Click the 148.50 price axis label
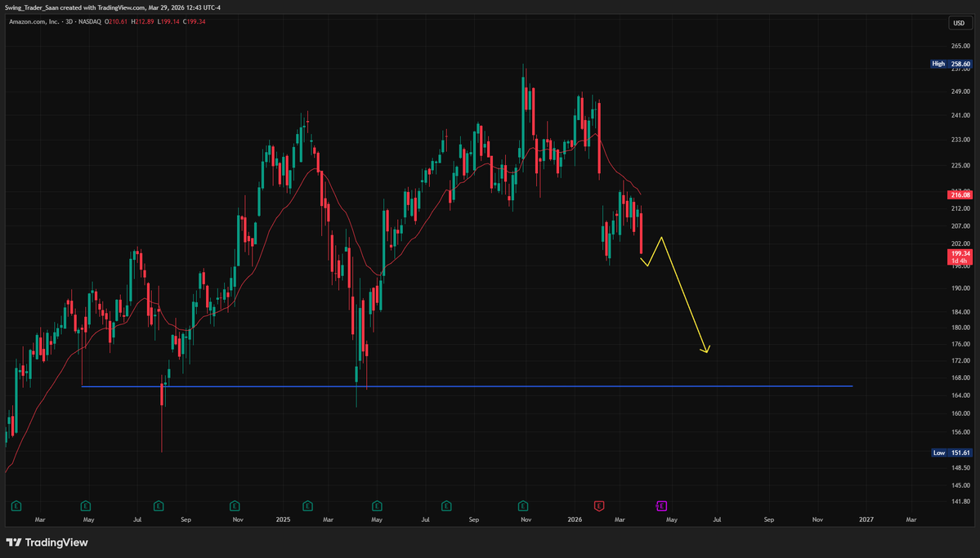The height and width of the screenshot is (558, 980). pyautogui.click(x=960, y=468)
